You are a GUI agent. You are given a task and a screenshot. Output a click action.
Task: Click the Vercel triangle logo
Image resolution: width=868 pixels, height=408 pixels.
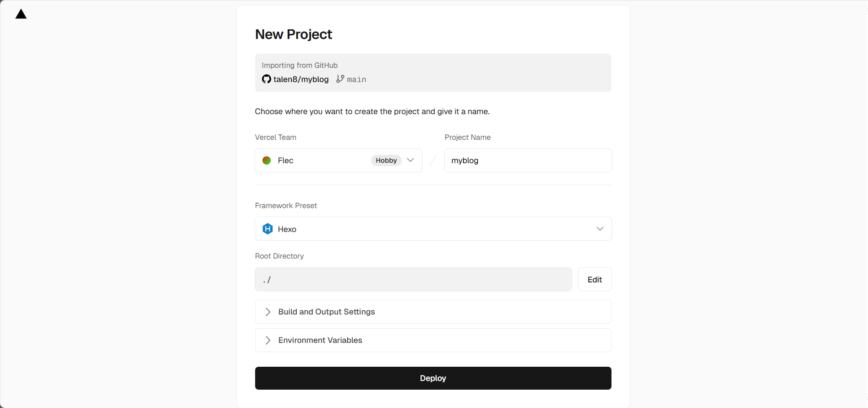21,14
